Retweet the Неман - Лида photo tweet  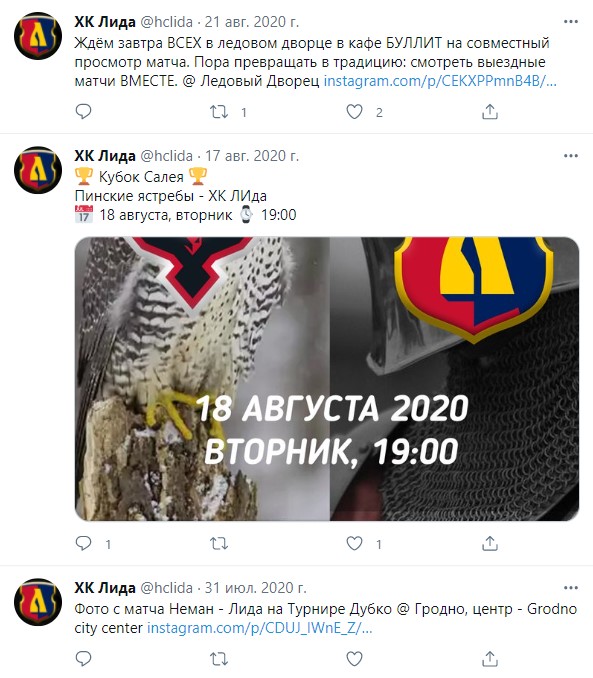tap(219, 659)
